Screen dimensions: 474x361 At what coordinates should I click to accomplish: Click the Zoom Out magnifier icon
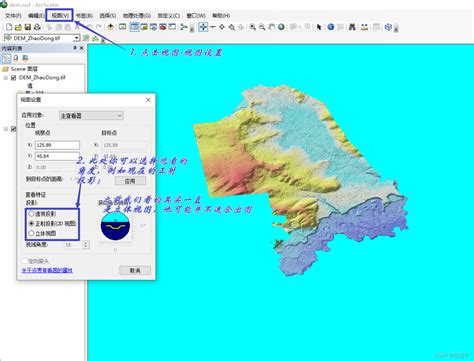click(x=262, y=27)
